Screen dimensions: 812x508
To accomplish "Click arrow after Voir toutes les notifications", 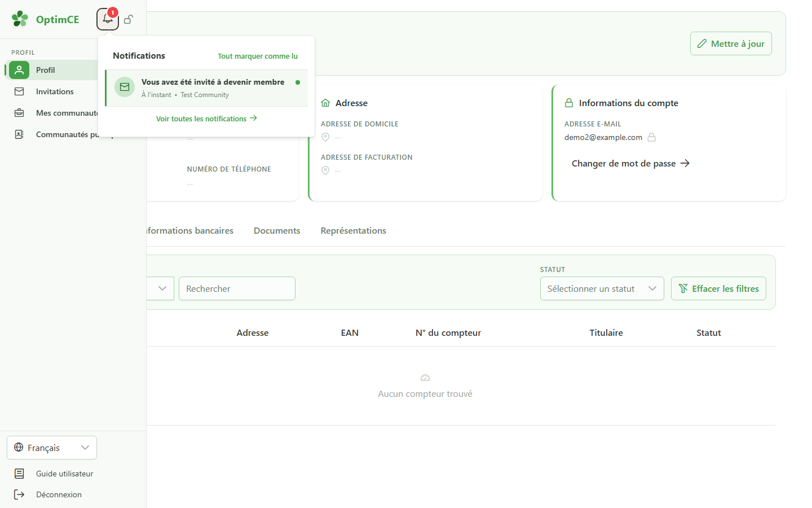I will [254, 118].
